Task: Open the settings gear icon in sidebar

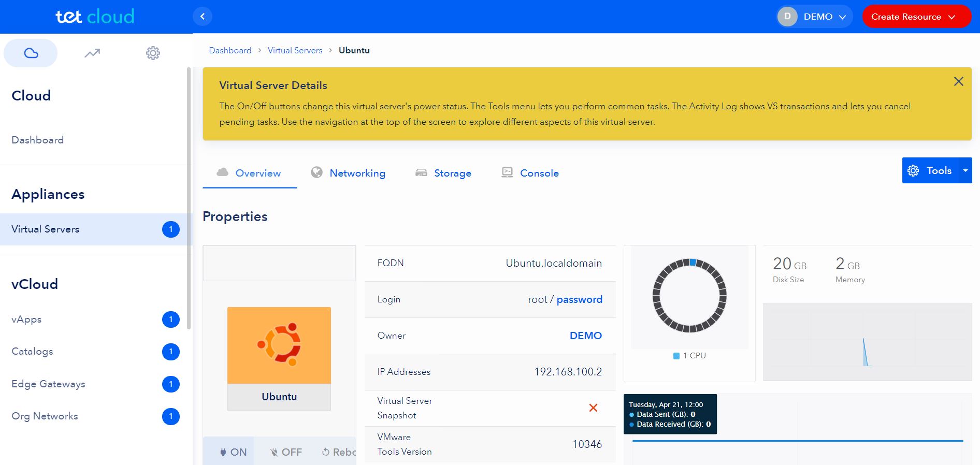Action: [x=153, y=53]
